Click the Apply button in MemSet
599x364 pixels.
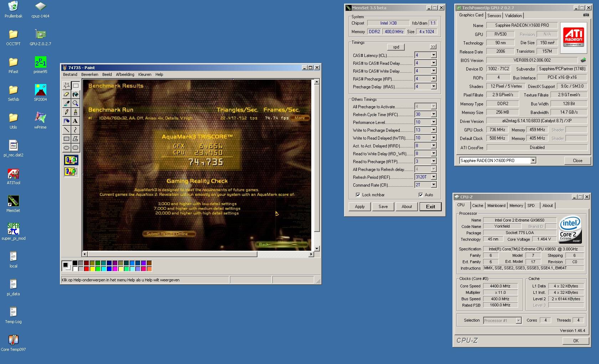[360, 207]
